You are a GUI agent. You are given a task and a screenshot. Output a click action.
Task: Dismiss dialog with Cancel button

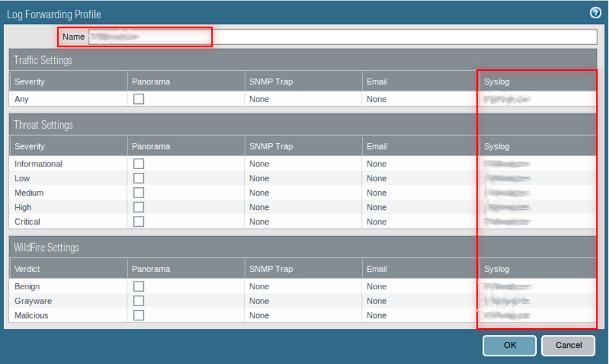pos(568,345)
